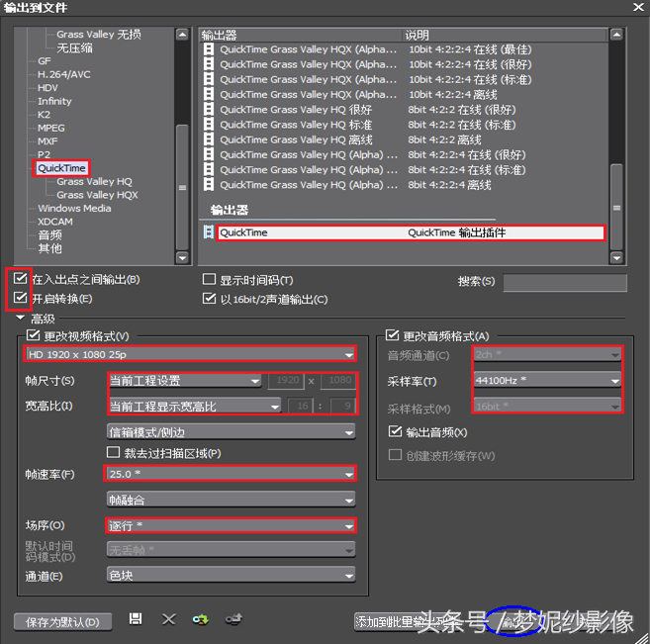Click the 保存为默认 button
Viewport: 650px width, 644px height.
62,622
